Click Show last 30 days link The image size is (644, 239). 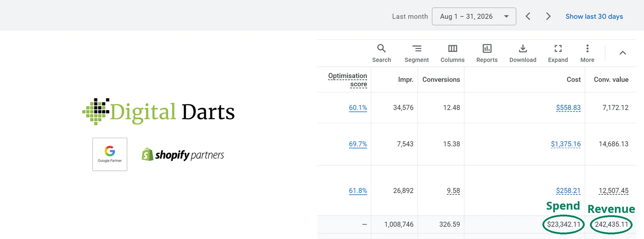[x=594, y=16]
